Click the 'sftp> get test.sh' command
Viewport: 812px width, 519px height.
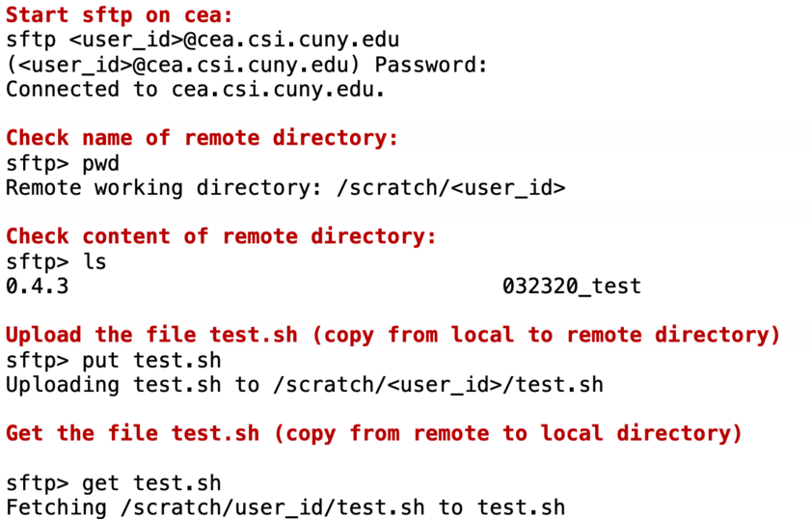click(114, 483)
